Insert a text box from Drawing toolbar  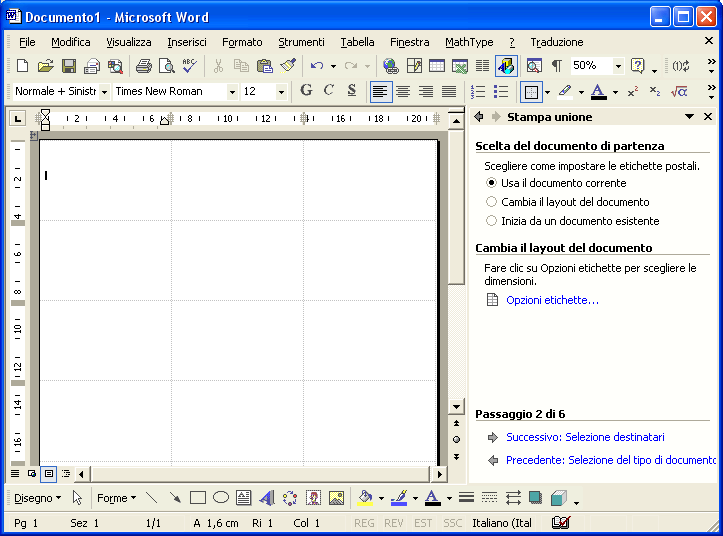243,498
